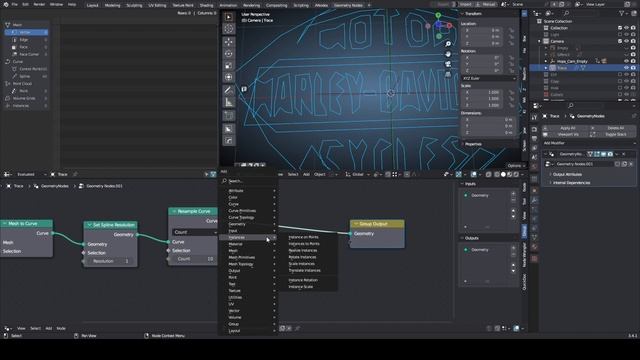Viewport: 640px width, 360px height.
Task: Adjust the Count value in Resample Curve
Action: (x=193, y=259)
